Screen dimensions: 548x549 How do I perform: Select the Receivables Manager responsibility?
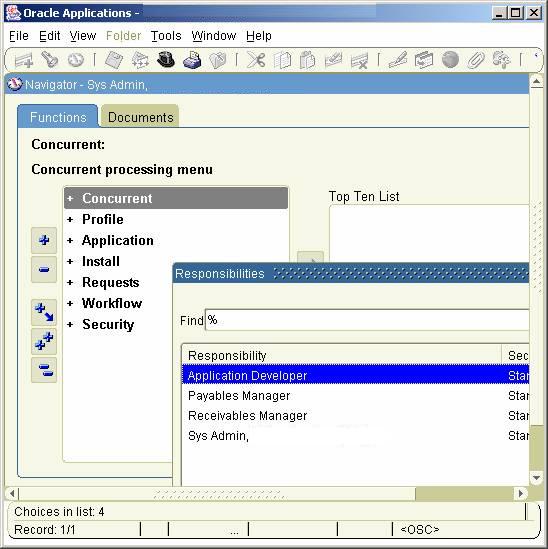pyautogui.click(x=355, y=416)
